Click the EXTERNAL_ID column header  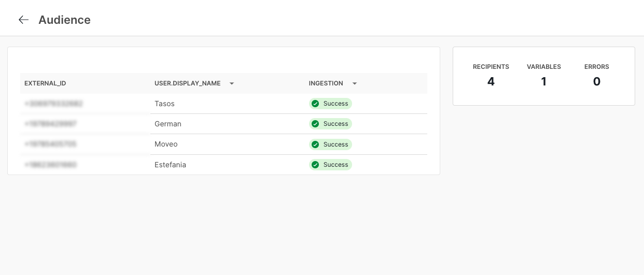point(45,83)
